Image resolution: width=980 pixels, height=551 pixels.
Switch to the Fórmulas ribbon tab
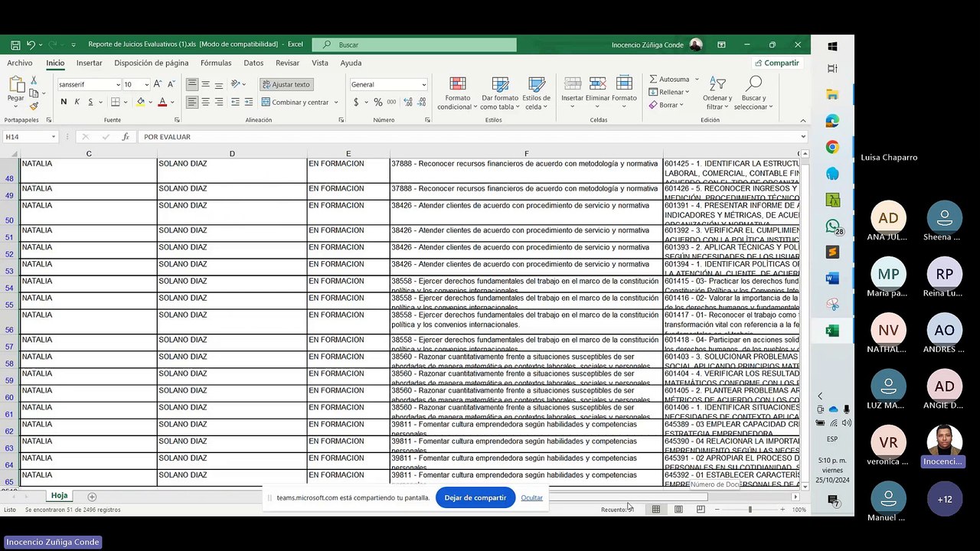tap(216, 64)
